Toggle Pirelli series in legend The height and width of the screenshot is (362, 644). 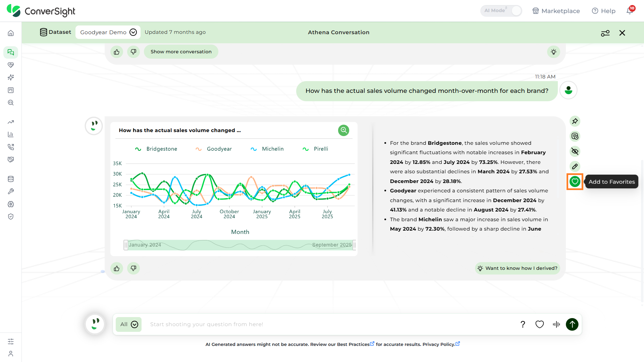pyautogui.click(x=315, y=149)
